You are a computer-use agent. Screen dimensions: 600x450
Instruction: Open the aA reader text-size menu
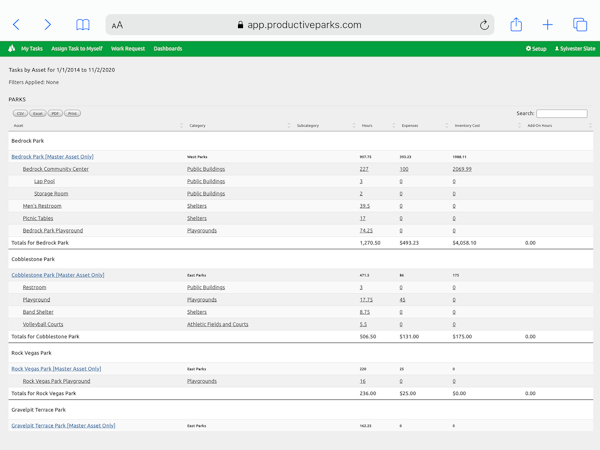point(117,25)
